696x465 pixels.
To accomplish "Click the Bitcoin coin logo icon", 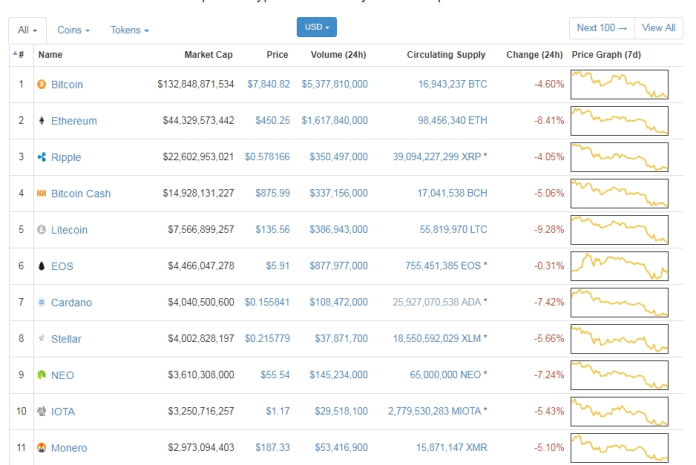I will (x=41, y=85).
